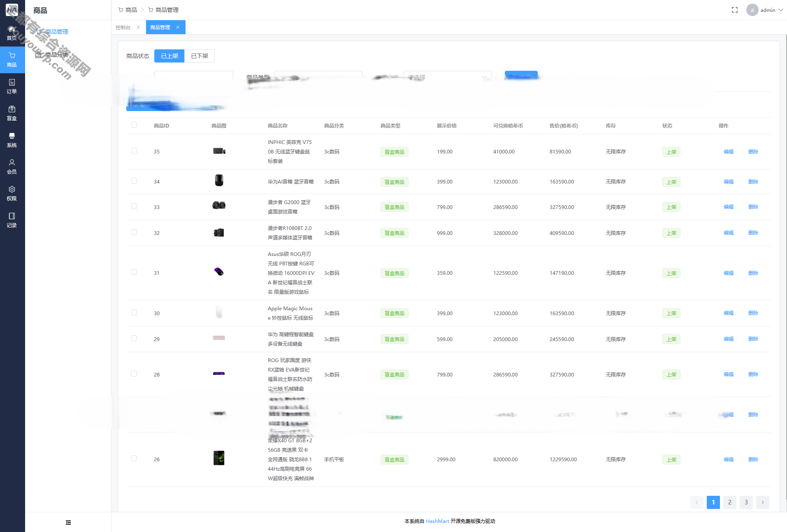Edit product 26 via 编辑
Screen dimensions: 787x532
pyautogui.click(x=729, y=460)
